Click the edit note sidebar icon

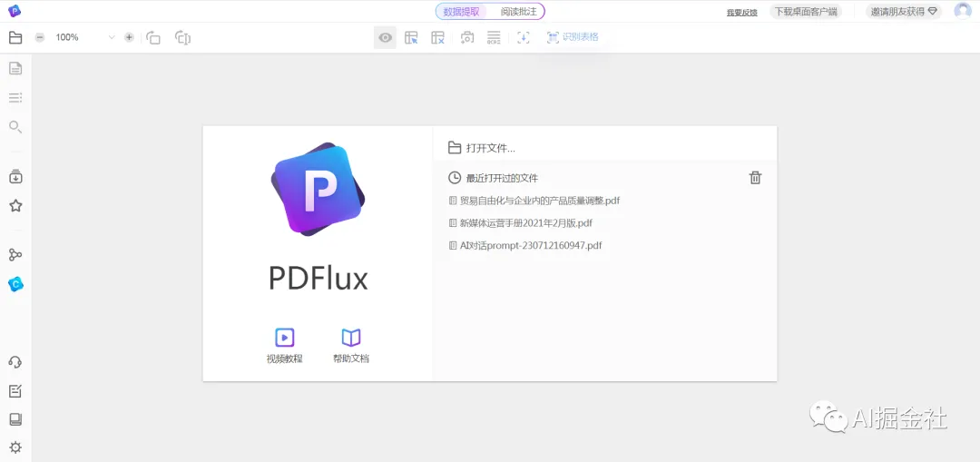(15, 391)
